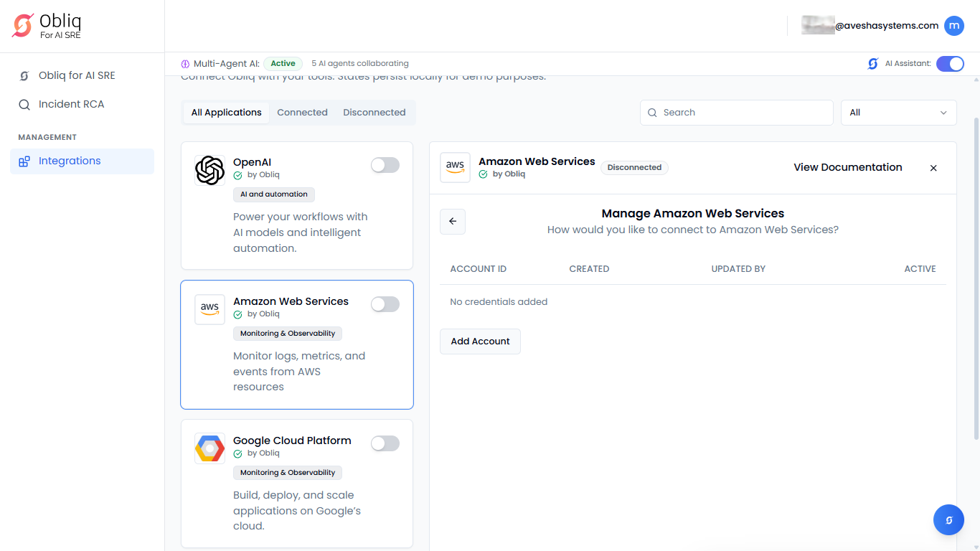Viewport: 980px width, 551px height.
Task: Open the floating Obliq assistant chat button
Action: pyautogui.click(x=948, y=520)
